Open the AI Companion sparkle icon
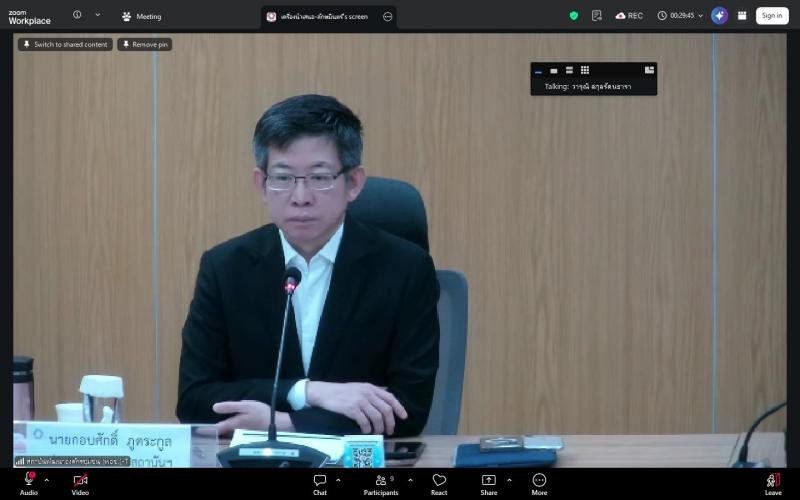This screenshot has width=800, height=500. (719, 16)
